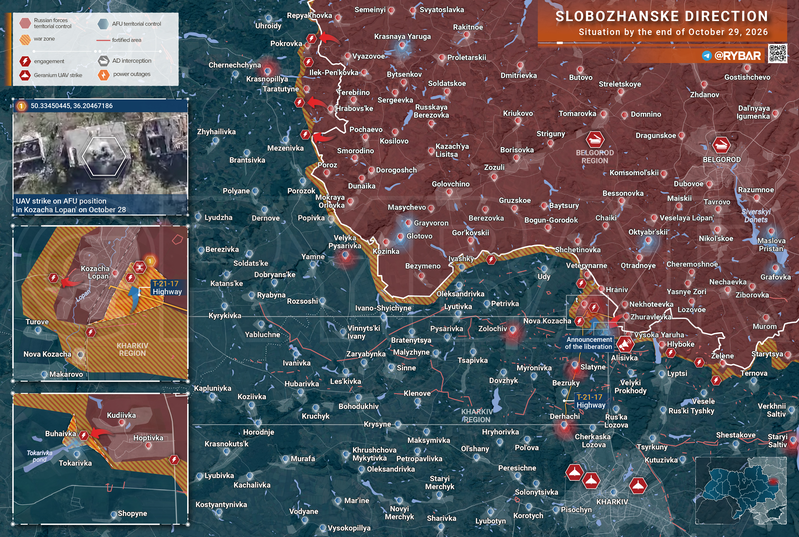Click the Geranium strike hexagon east of KHARKIV label
Viewport: 799px width, 537px height.
pyautogui.click(x=638, y=485)
